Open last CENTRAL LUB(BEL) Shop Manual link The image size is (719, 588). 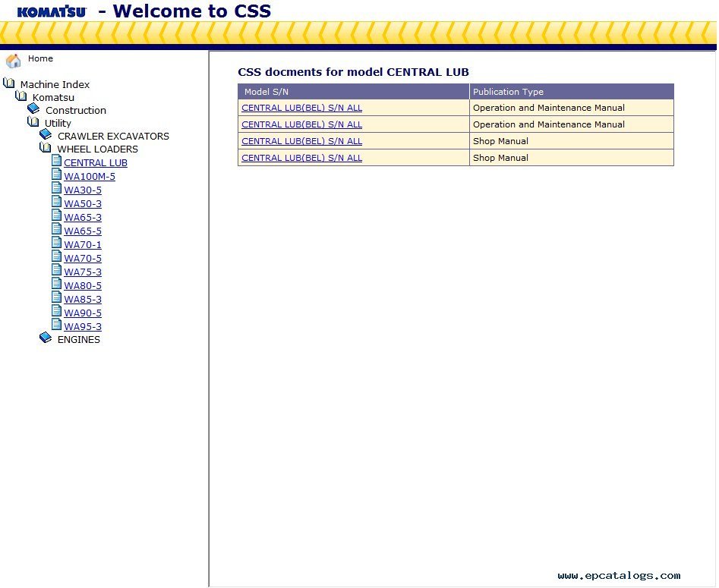coord(301,158)
